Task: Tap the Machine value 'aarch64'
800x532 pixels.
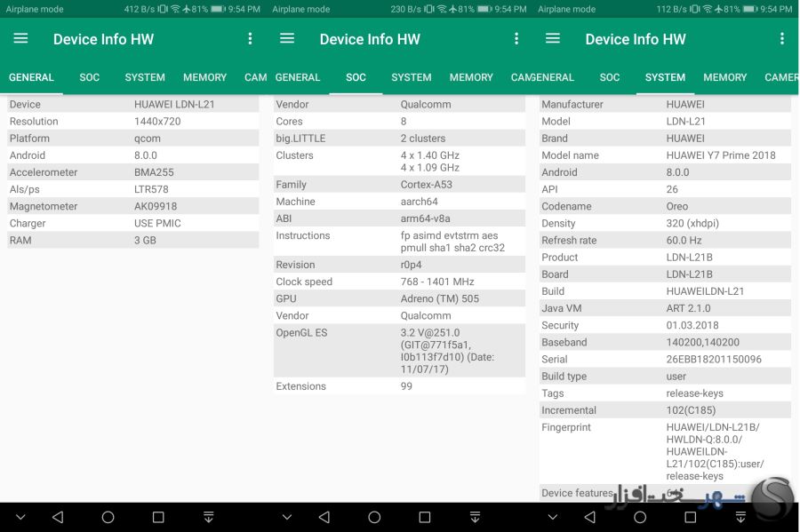Action: [419, 202]
